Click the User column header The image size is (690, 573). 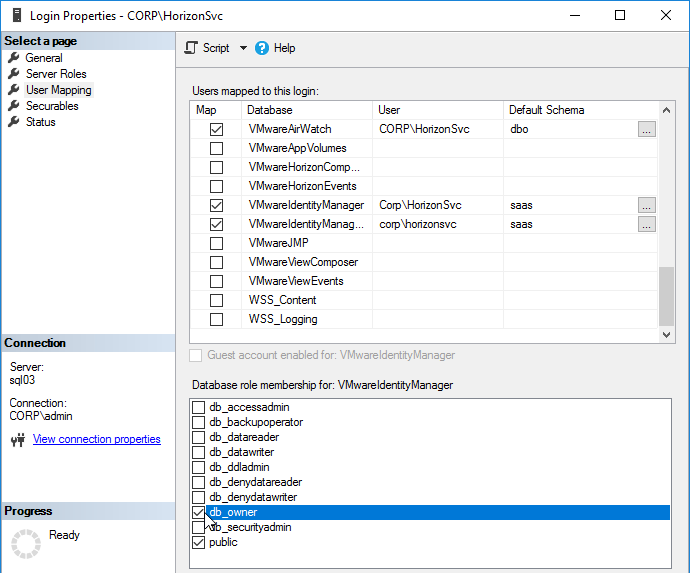(x=438, y=110)
